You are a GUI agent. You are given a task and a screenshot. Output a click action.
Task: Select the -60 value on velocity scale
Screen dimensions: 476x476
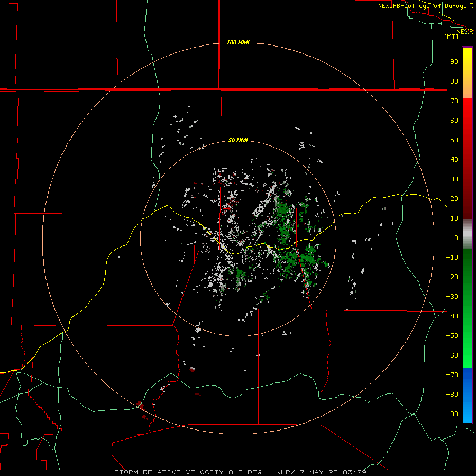(x=452, y=355)
